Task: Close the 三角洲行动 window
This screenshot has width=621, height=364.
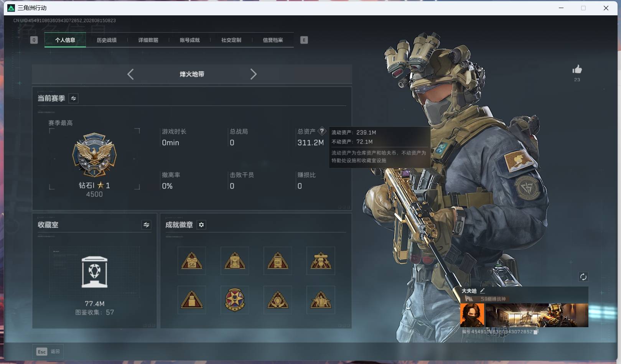Action: click(x=606, y=8)
